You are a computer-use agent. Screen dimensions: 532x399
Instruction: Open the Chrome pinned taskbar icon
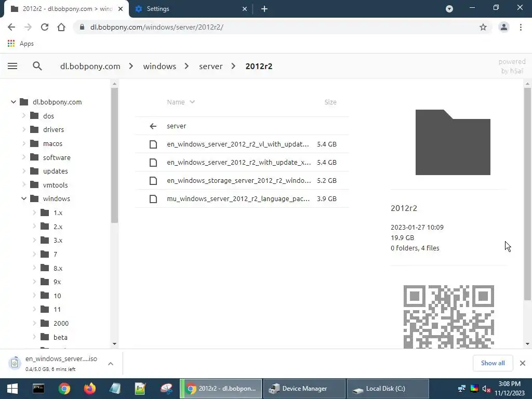64,389
